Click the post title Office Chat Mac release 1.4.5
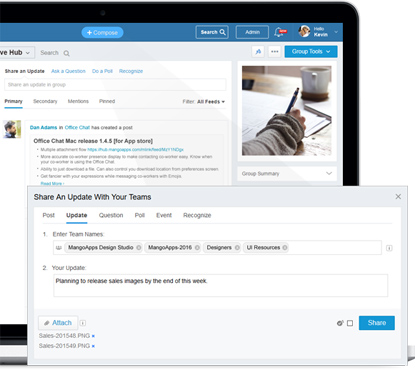This screenshot has width=415, height=370. [93, 141]
